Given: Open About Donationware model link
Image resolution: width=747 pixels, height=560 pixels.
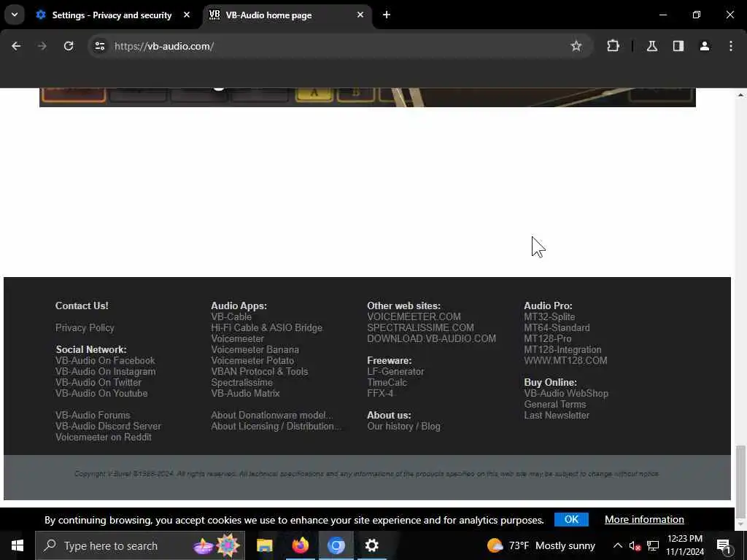Looking at the screenshot, I should point(271,415).
